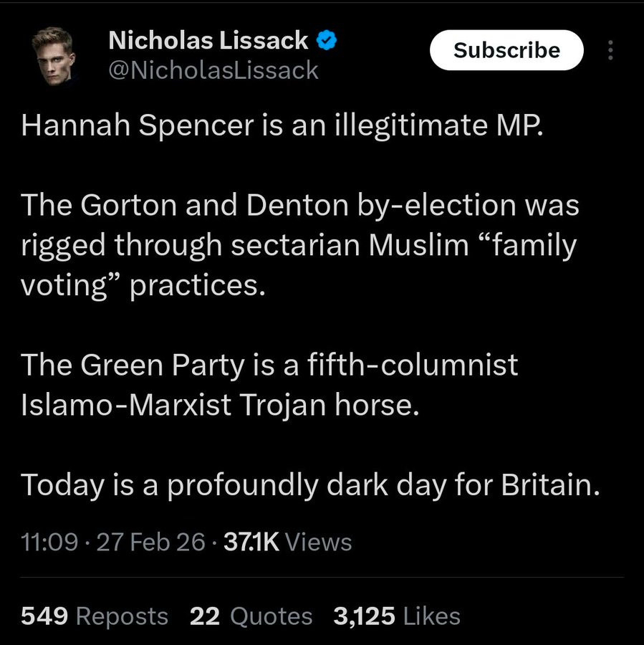The height and width of the screenshot is (645, 644).
Task: Click the 11:09 post time
Action: point(49,541)
